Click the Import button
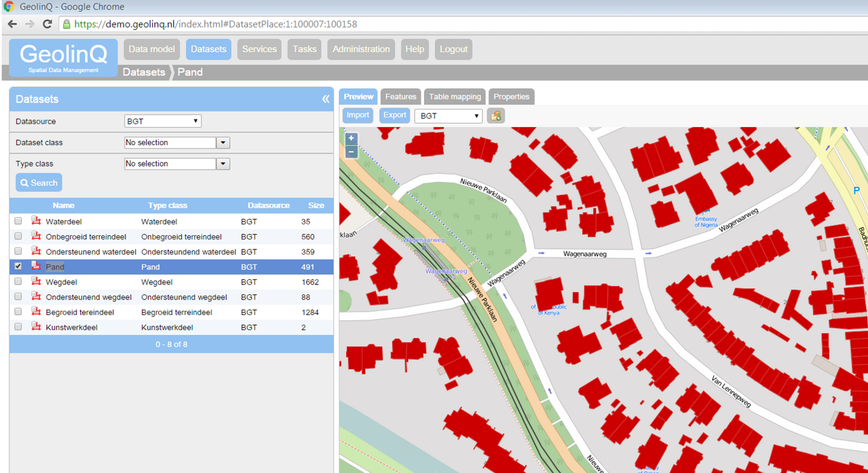 [x=358, y=115]
